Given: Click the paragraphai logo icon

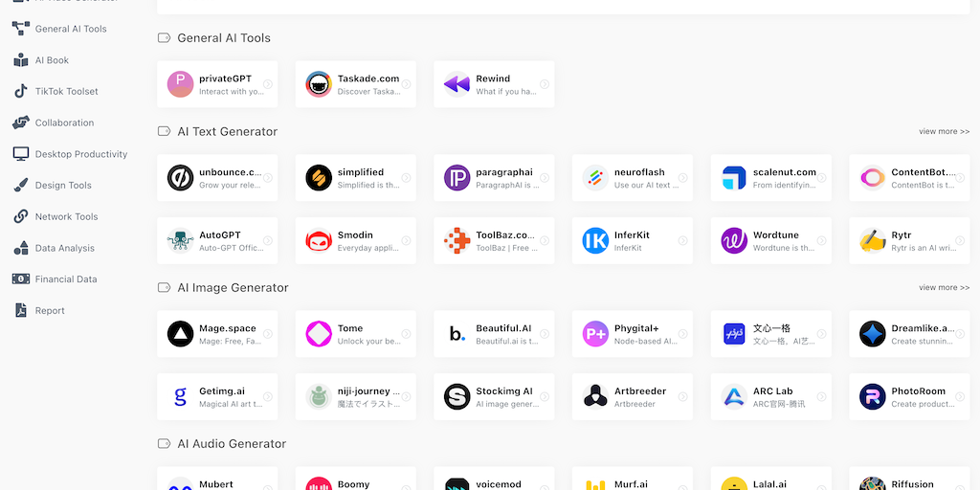Looking at the screenshot, I should click(x=457, y=178).
